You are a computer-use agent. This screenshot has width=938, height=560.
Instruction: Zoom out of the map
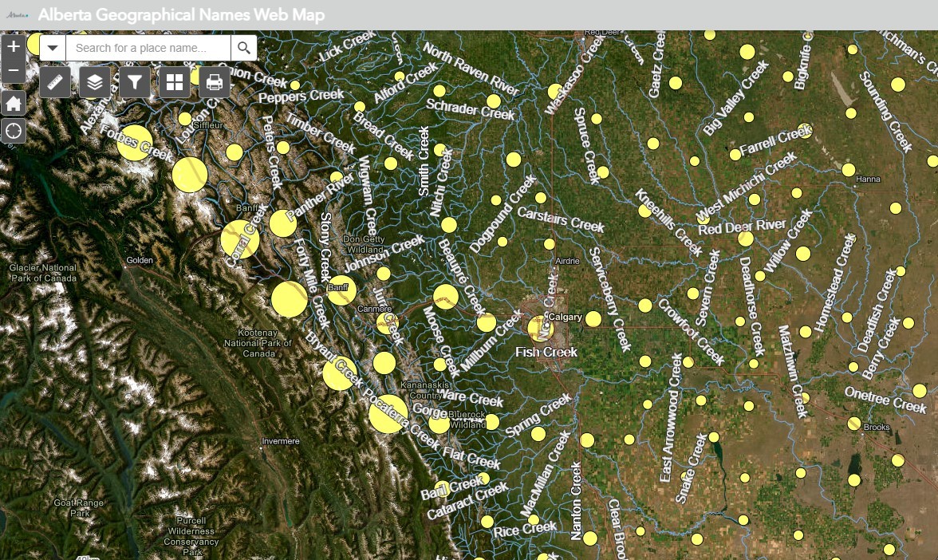click(14, 71)
